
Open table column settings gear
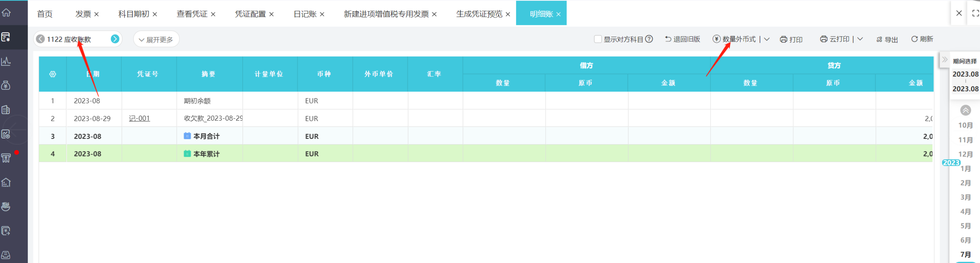[53, 74]
